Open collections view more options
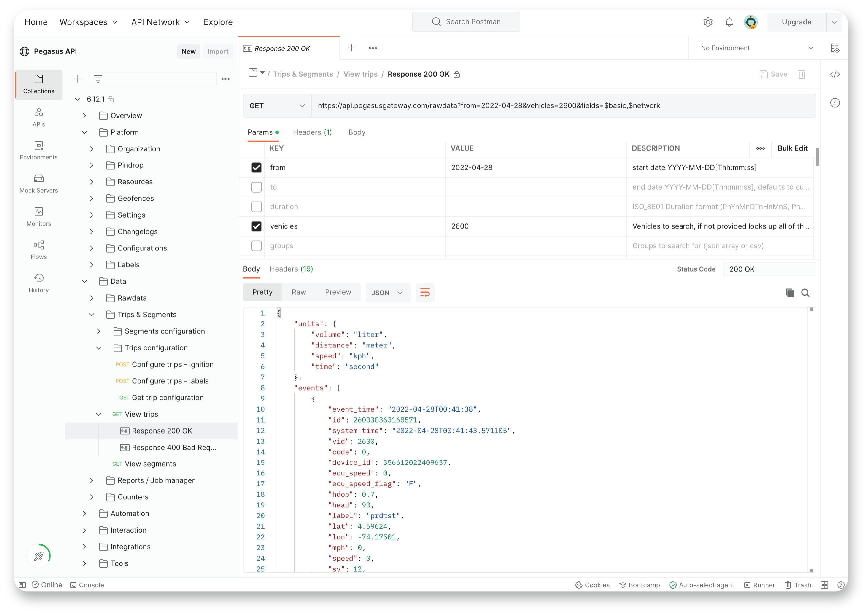The width and height of the screenshot is (868, 615). [x=226, y=79]
